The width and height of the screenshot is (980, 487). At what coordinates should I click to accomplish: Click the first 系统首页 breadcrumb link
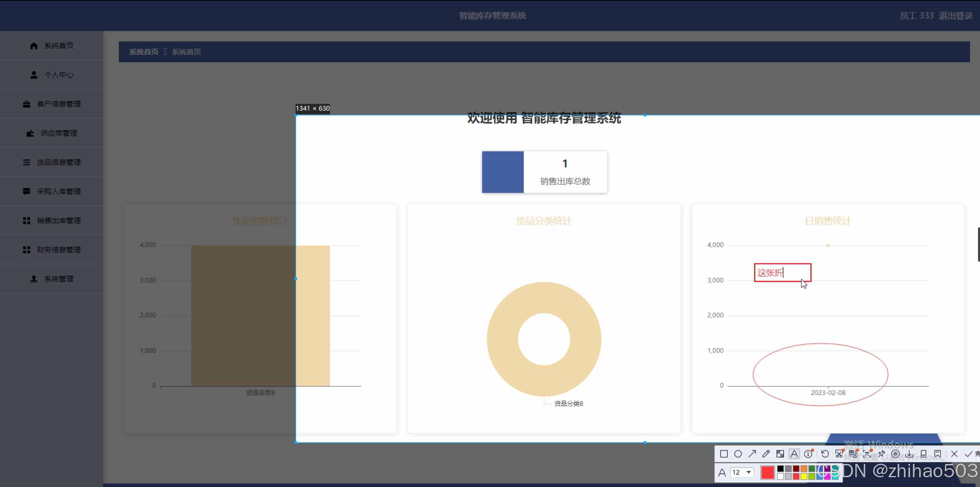144,52
